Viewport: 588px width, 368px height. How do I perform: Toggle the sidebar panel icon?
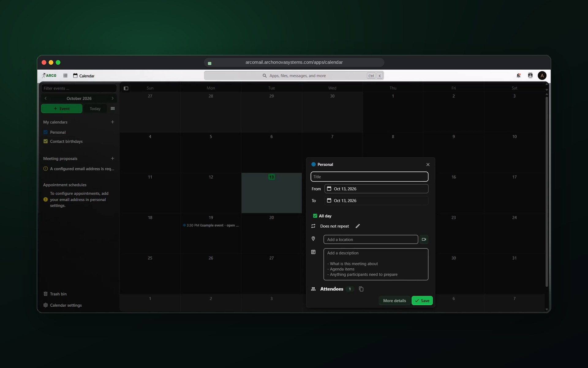point(126,88)
